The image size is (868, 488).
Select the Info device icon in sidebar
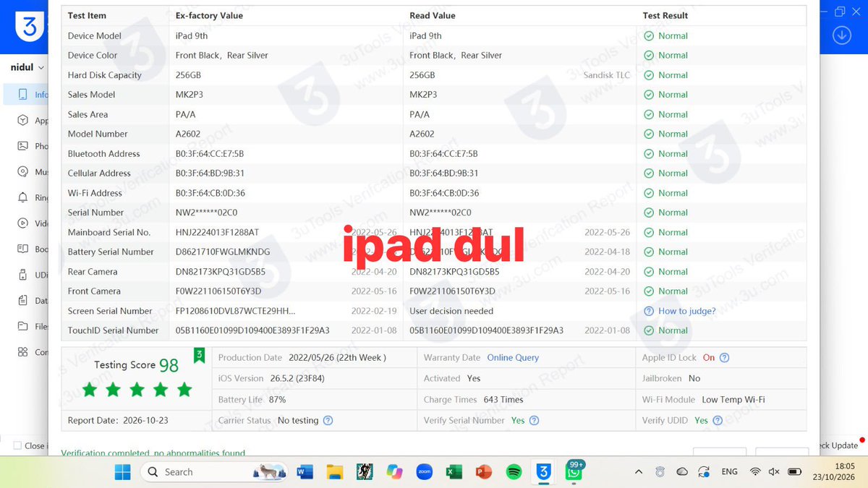coord(22,95)
